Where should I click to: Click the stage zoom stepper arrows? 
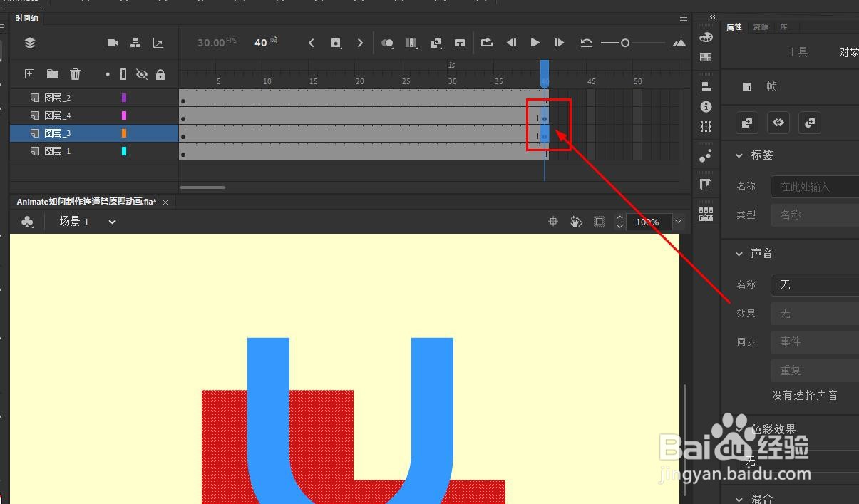pyautogui.click(x=619, y=222)
